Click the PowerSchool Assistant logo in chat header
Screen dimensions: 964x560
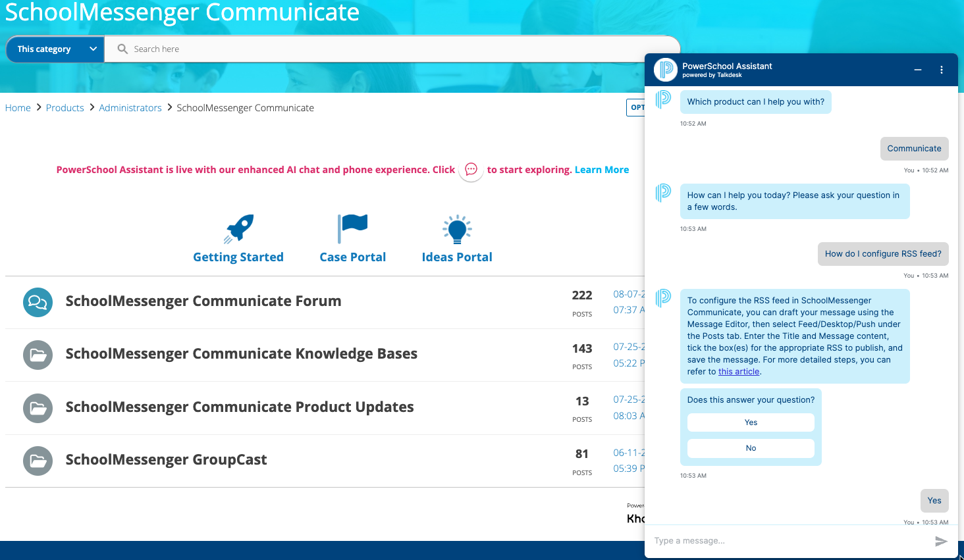[x=665, y=69]
